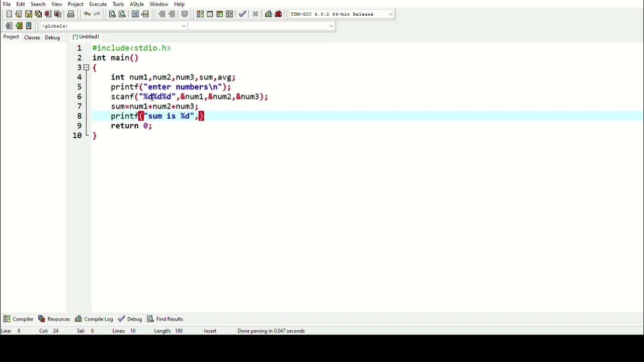Click the Insert mode status indicator
Image resolution: width=644 pixels, height=362 pixels.
pos(210,331)
